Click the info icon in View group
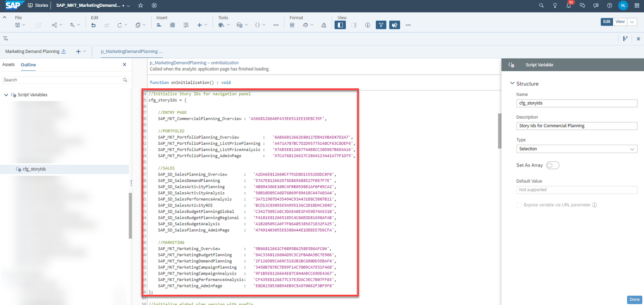 [x=368, y=25]
